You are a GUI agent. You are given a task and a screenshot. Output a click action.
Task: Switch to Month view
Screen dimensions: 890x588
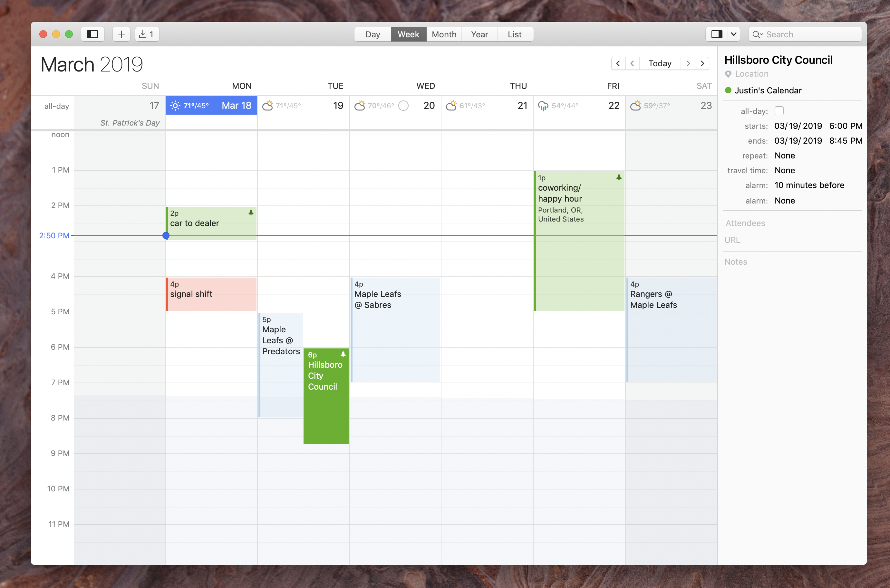(x=443, y=33)
